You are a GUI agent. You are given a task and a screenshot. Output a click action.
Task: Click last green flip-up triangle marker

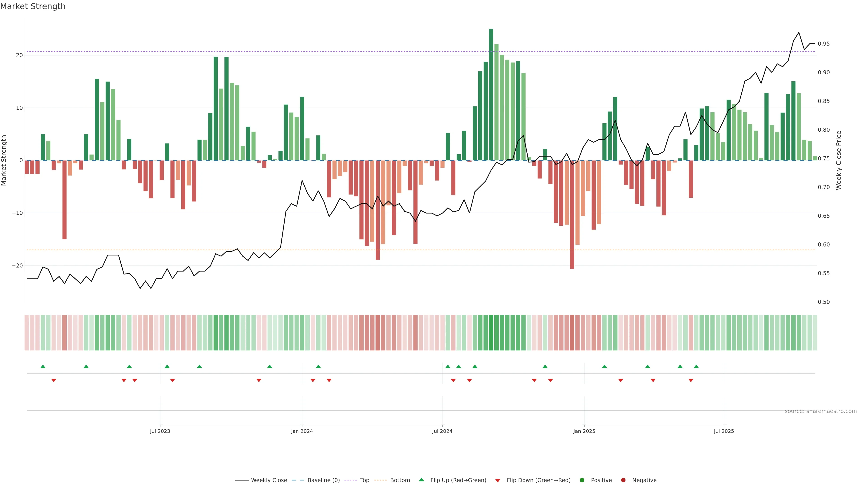pos(696,366)
